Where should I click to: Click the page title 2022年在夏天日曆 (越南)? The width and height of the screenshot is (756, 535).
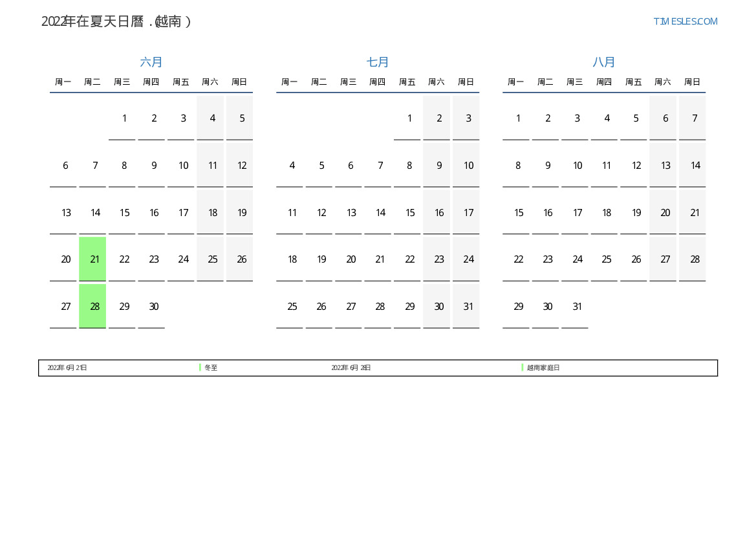[x=116, y=21]
